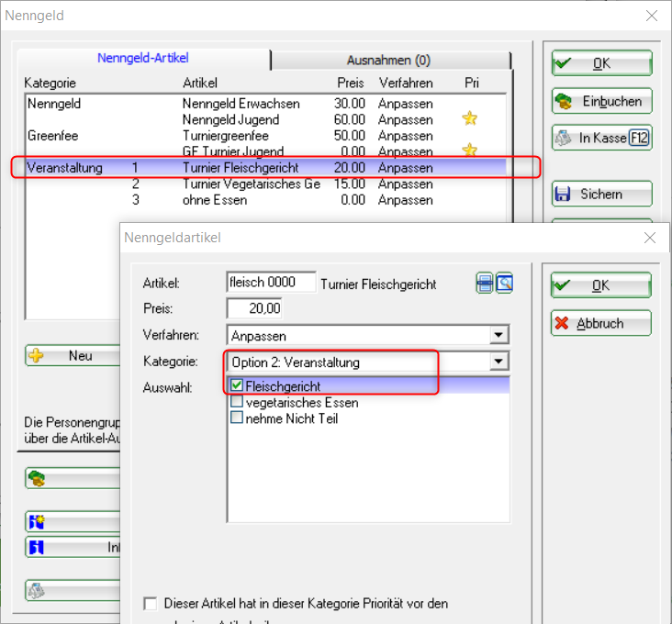672x624 pixels.
Task: Check the vegetarisches Essen option
Action: (x=237, y=402)
